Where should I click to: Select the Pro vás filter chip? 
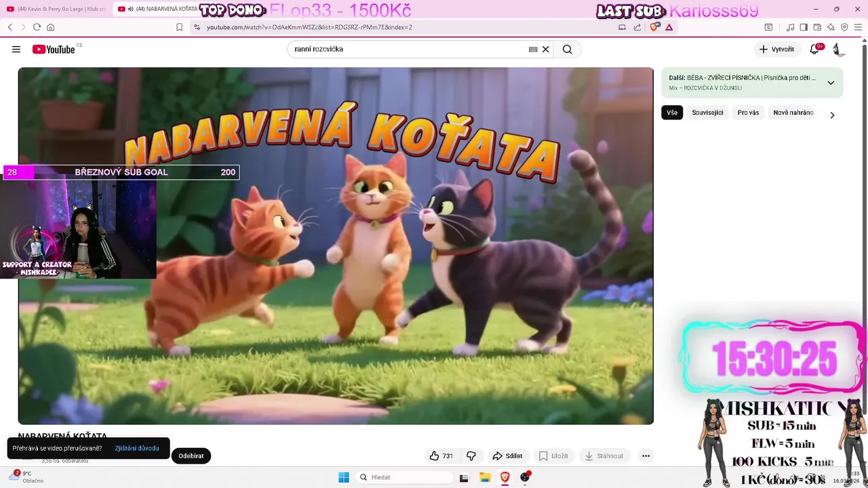(748, 113)
